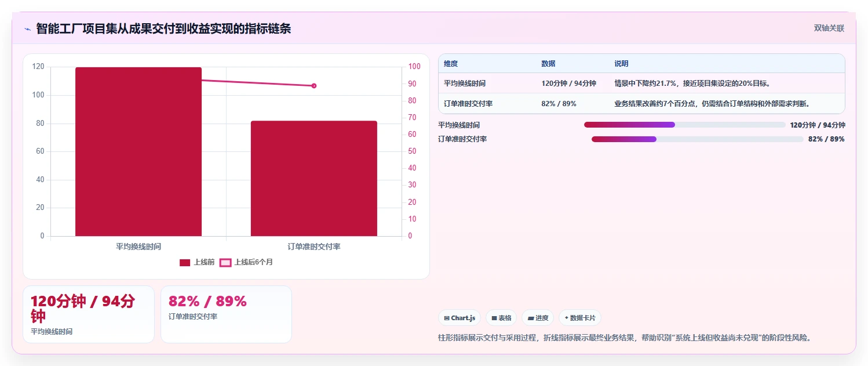Select the Chart.js tag
This screenshot has width=868, height=366.
pyautogui.click(x=459, y=318)
